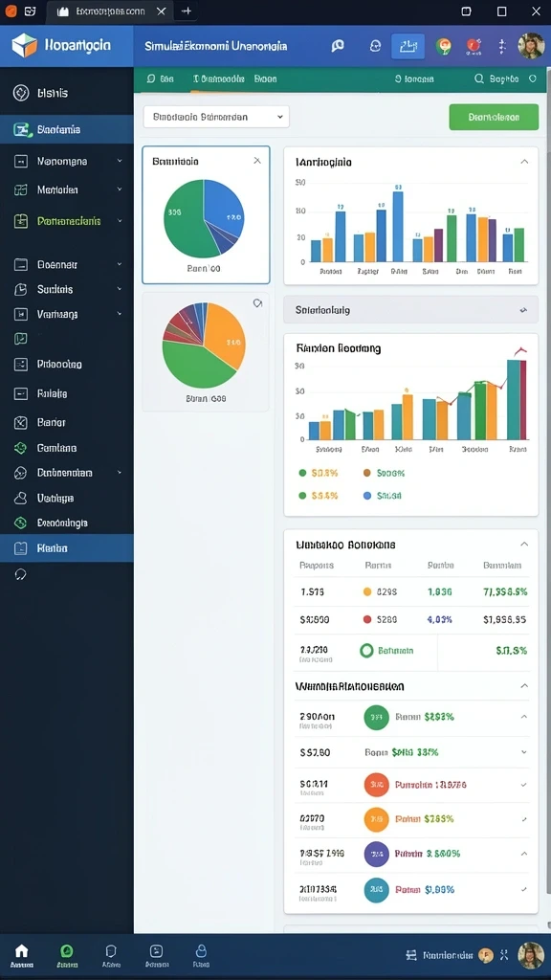Expand the Boannat sidebar chevron

120,264
